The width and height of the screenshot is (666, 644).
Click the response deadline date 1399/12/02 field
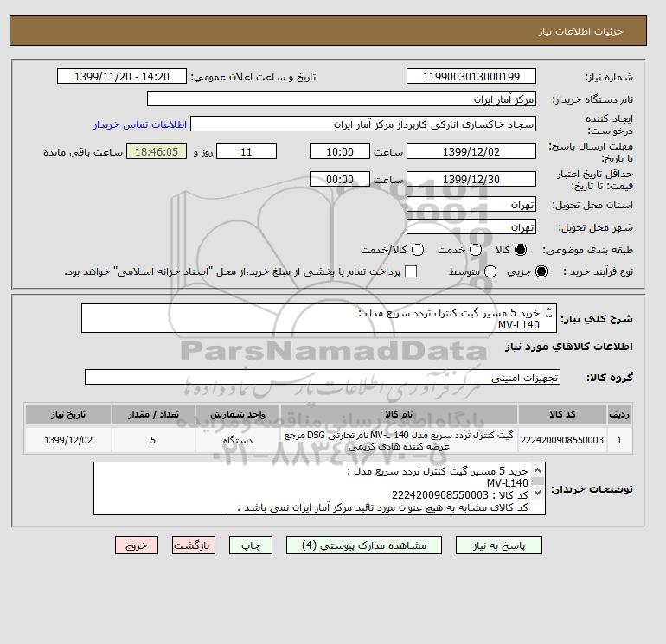point(471,151)
